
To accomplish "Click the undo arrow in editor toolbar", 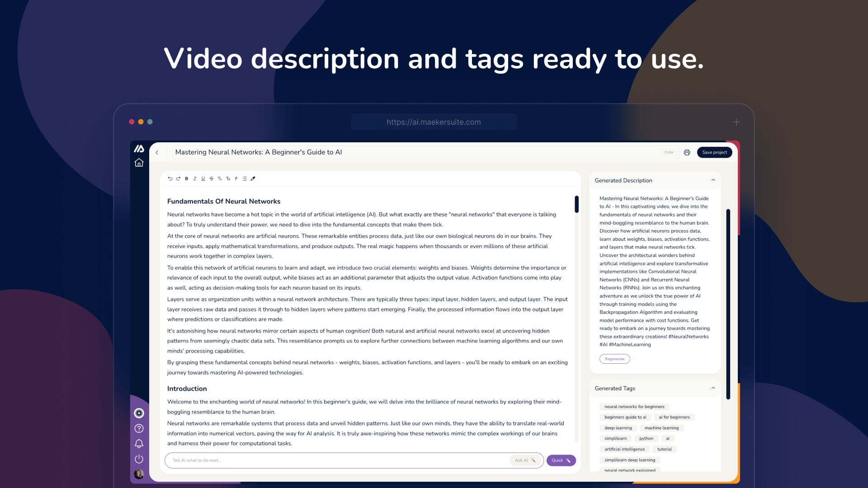I will click(170, 178).
